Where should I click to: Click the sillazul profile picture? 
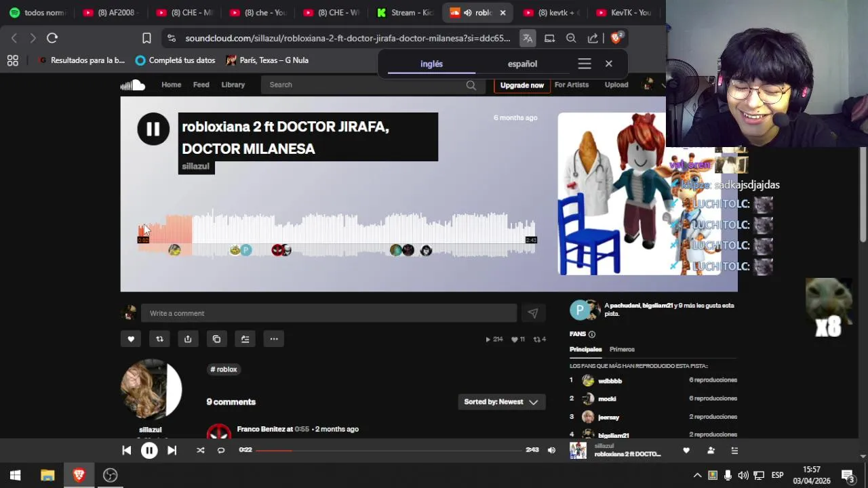(151, 390)
